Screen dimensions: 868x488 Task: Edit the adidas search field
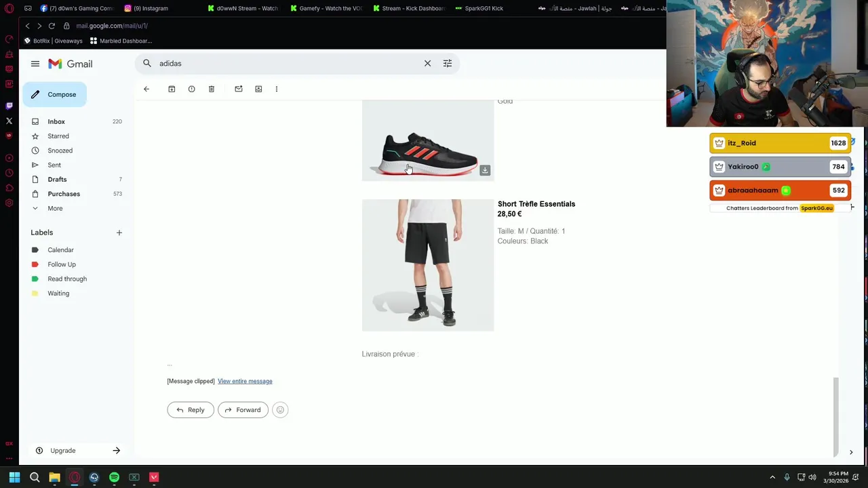(288, 64)
